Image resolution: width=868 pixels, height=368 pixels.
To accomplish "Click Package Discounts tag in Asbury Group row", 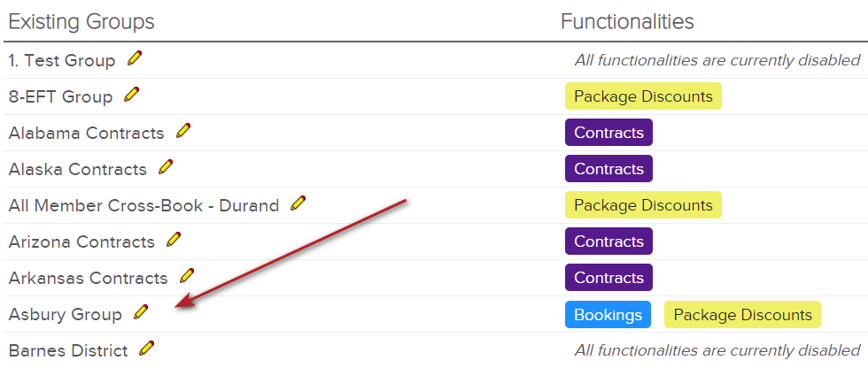I will pos(742,315).
